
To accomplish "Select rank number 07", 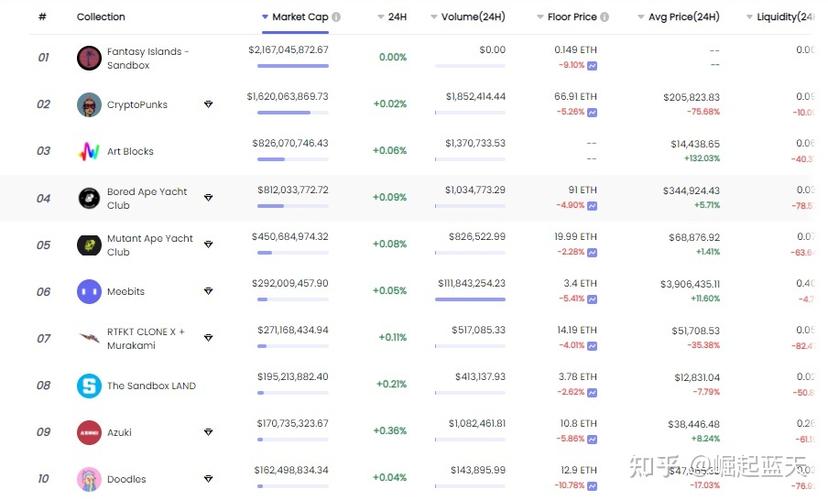I will [44, 338].
